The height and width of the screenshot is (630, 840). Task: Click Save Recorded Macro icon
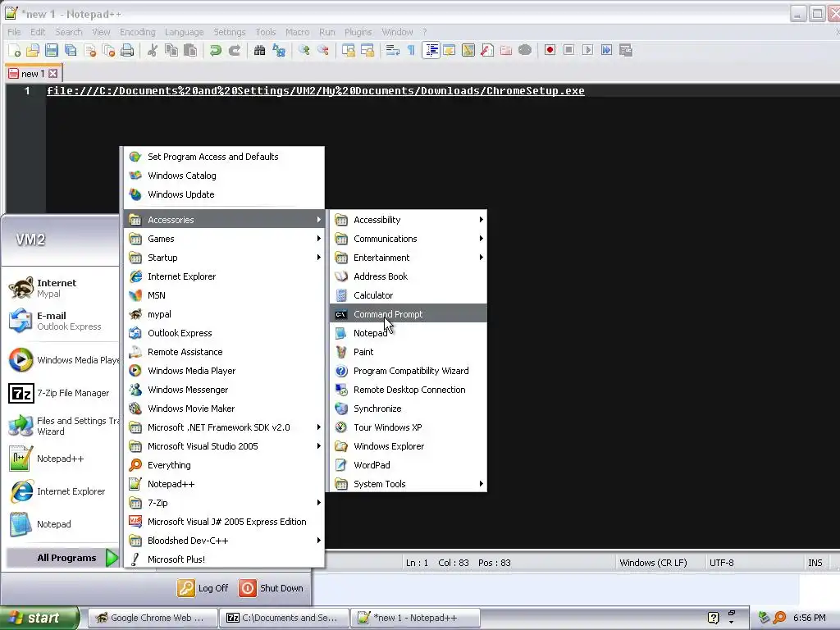tap(626, 50)
